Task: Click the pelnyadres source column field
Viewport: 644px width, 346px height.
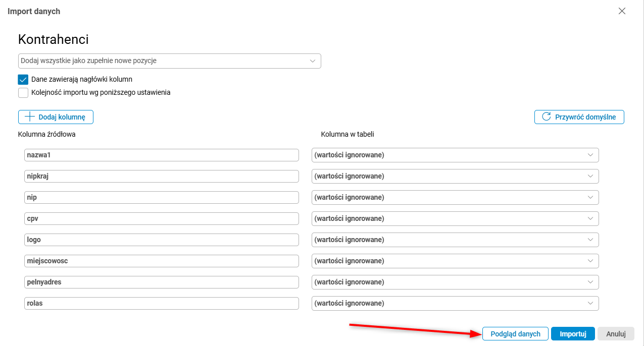Action: click(161, 282)
